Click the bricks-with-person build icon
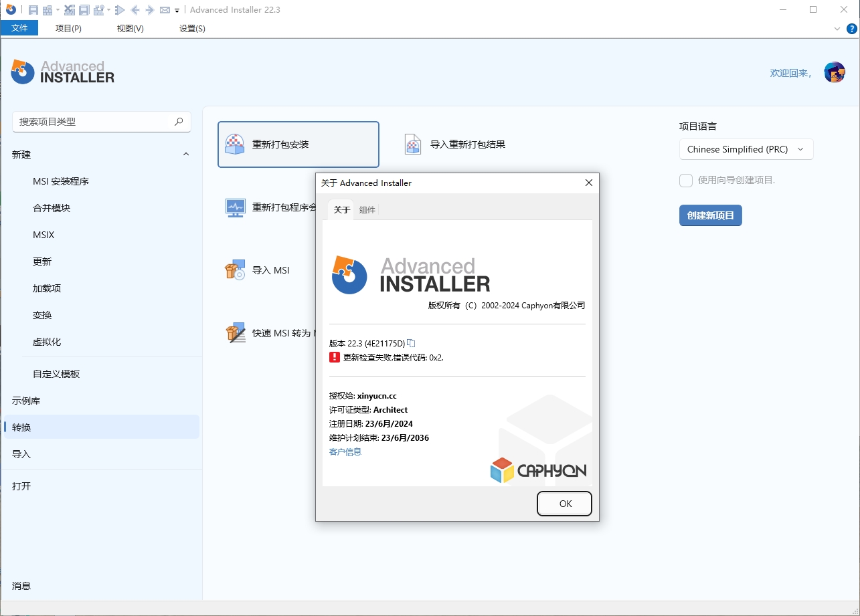860x616 pixels. point(99,10)
